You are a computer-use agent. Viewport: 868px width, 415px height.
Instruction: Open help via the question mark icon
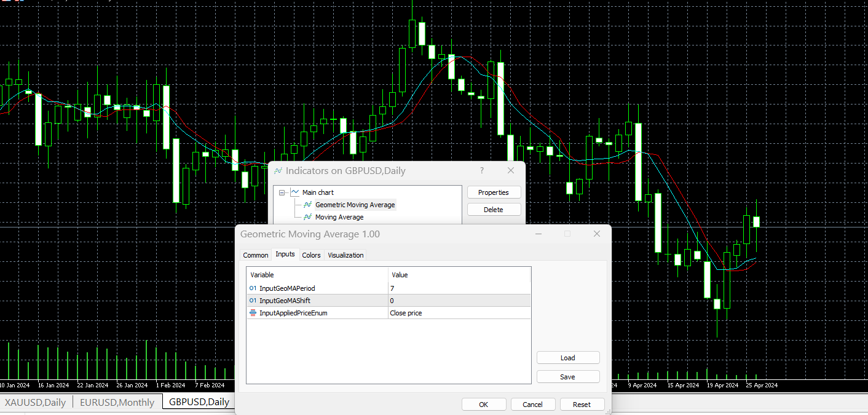[x=481, y=170]
